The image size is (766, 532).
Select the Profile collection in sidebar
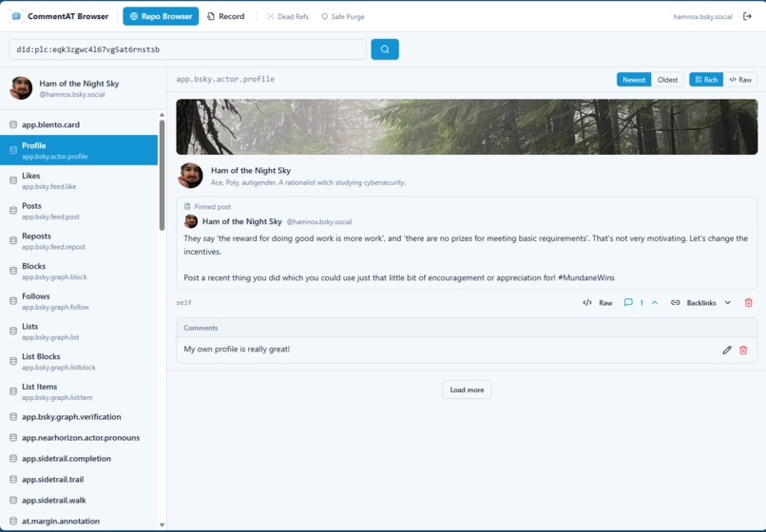79,150
